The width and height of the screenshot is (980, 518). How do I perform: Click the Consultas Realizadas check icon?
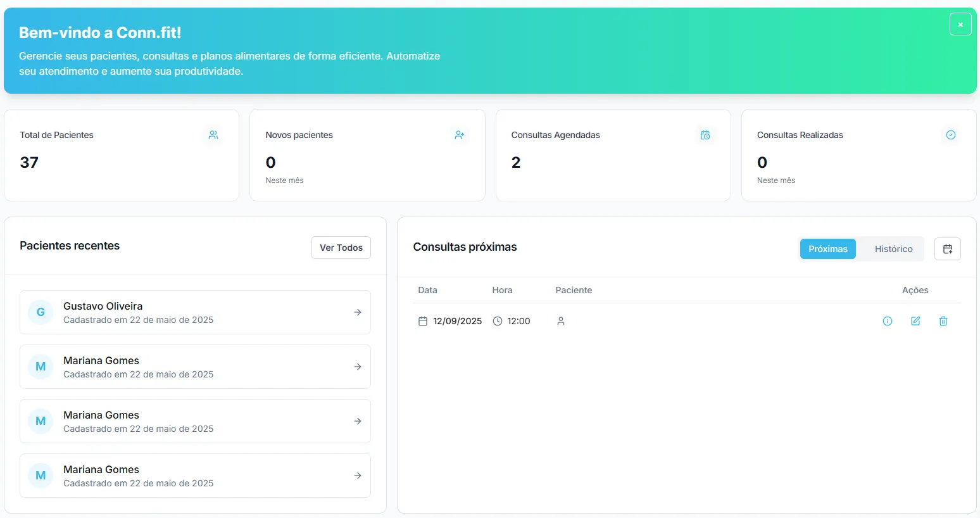coord(951,135)
